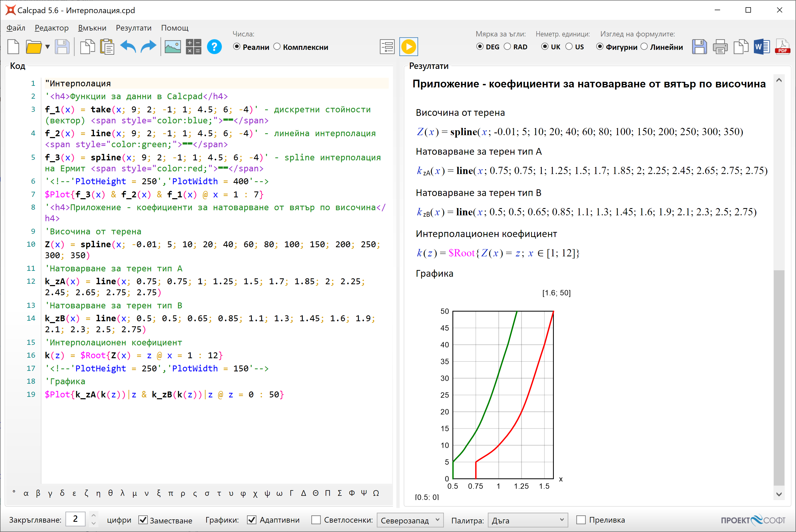The image size is (796, 532).
Task: Create a new blank document
Action: pos(13,47)
